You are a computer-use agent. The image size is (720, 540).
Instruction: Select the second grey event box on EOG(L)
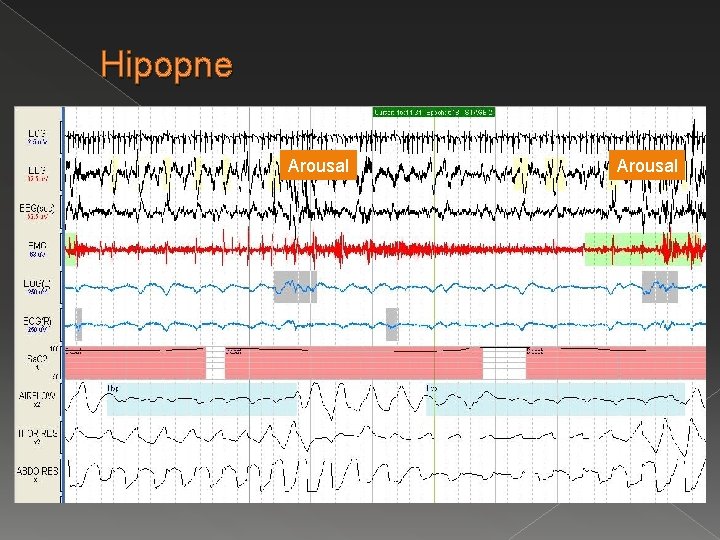660,287
